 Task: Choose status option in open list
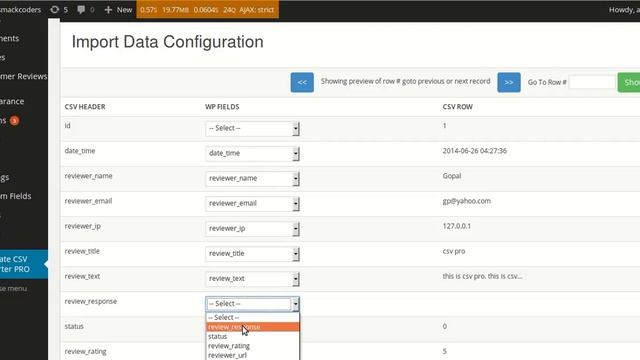(x=253, y=336)
